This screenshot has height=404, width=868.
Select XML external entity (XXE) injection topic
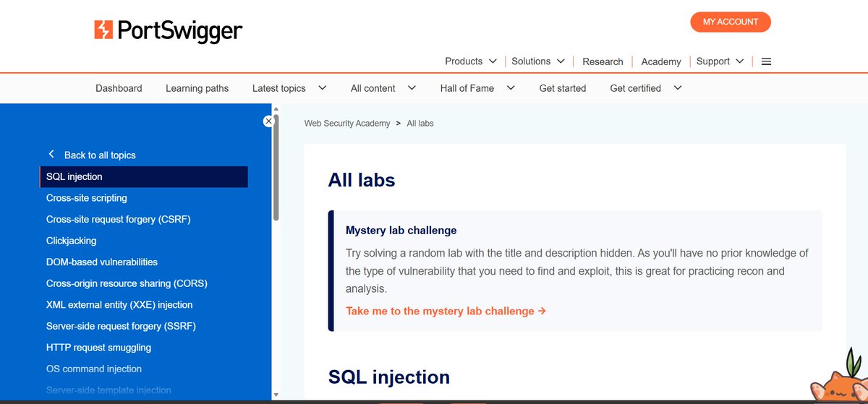tap(119, 305)
